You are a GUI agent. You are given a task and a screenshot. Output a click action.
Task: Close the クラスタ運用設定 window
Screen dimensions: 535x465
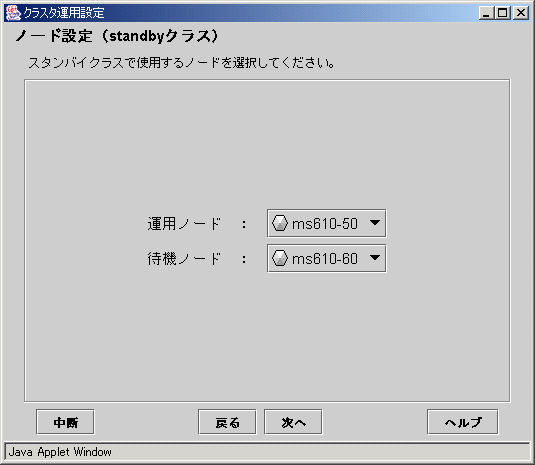pos(521,13)
